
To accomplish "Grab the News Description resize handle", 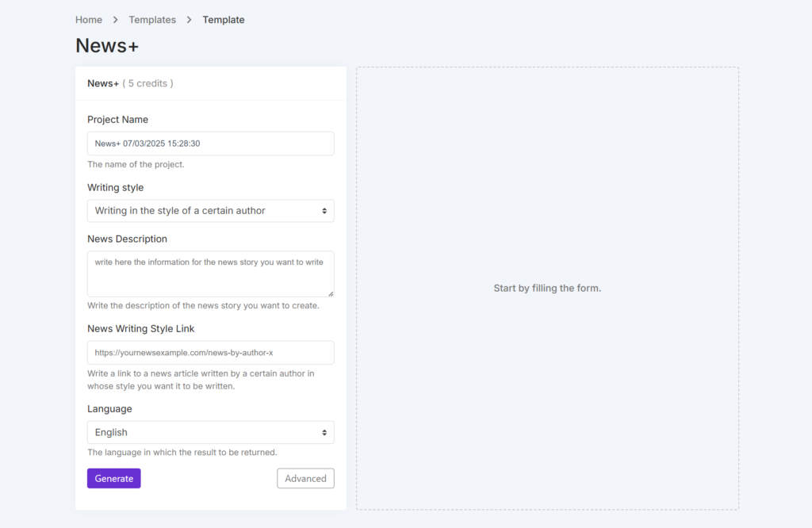I will [330, 293].
